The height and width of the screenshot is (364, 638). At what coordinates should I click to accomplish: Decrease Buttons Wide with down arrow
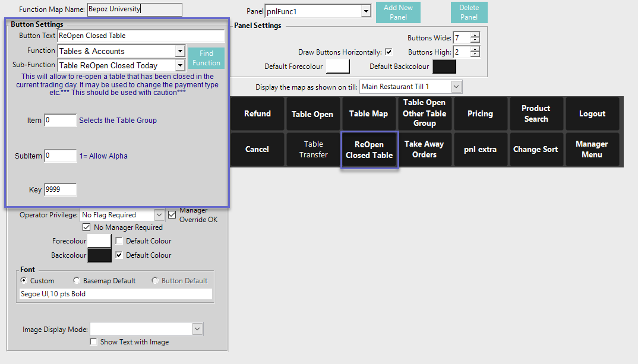475,40
